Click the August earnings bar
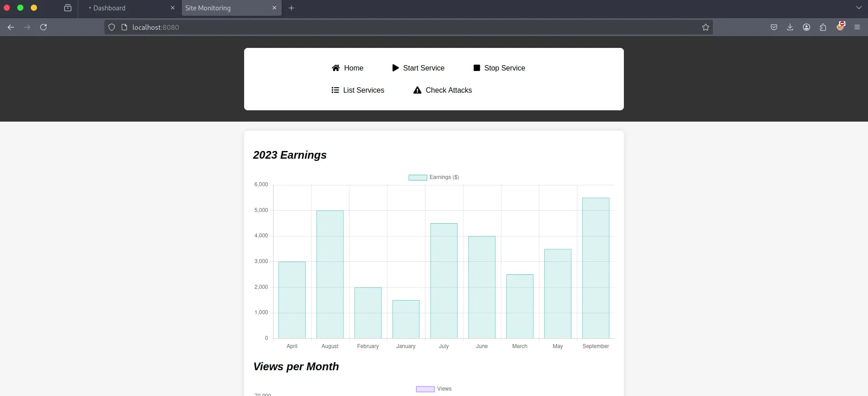Image resolution: width=868 pixels, height=396 pixels. point(330,274)
